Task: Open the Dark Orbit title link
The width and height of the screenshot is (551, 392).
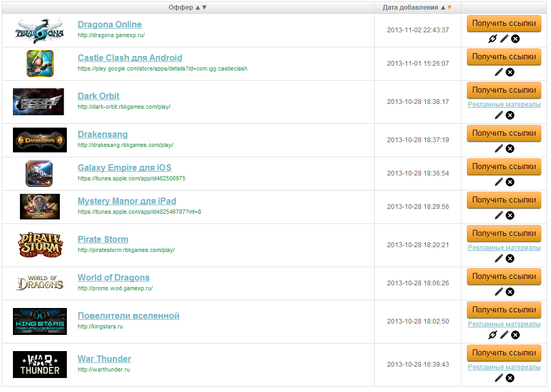Action: click(98, 96)
